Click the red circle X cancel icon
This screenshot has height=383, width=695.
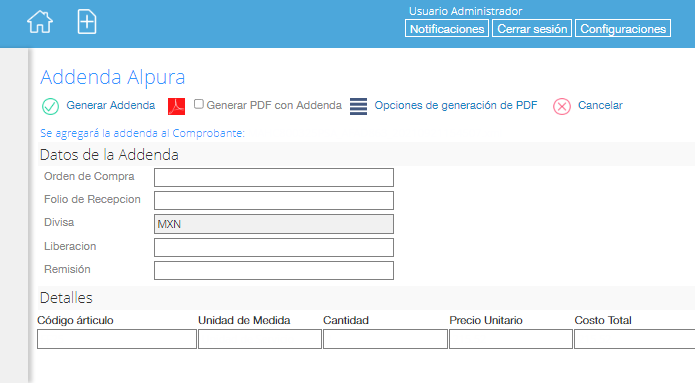tap(562, 106)
